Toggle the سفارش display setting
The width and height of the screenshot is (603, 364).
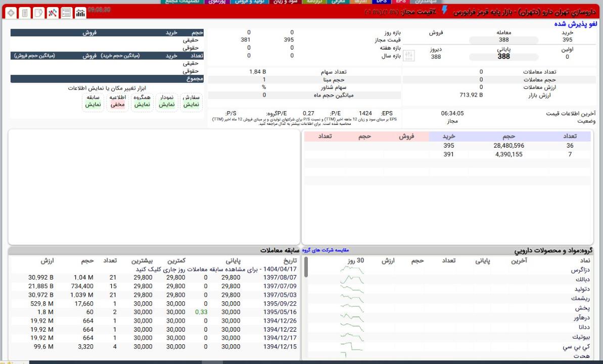[x=191, y=104]
